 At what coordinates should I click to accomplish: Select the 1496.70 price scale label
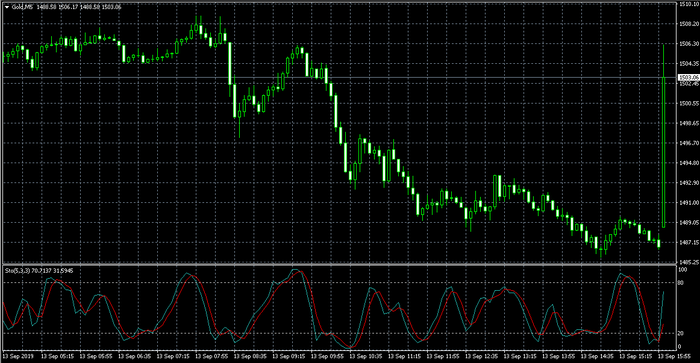pyautogui.click(x=689, y=143)
